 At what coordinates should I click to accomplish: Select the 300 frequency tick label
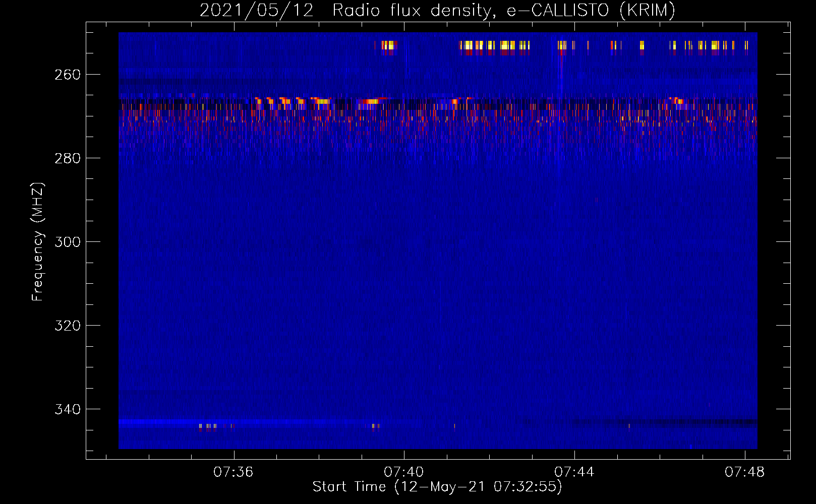click(68, 242)
